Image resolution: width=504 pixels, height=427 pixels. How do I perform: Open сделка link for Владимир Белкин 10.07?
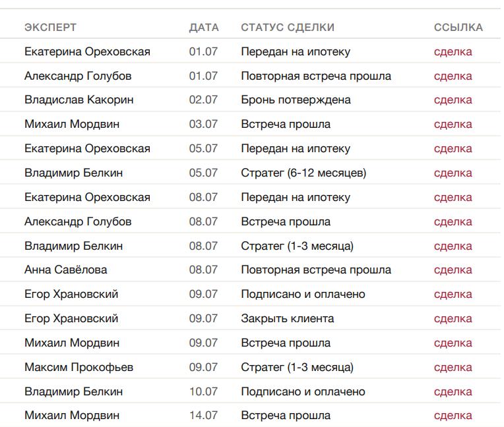(x=453, y=392)
